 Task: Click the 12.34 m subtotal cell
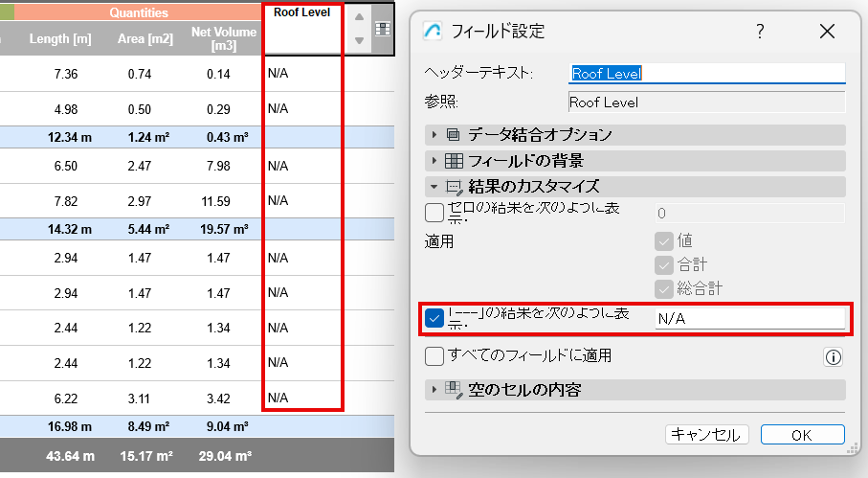click(x=70, y=137)
